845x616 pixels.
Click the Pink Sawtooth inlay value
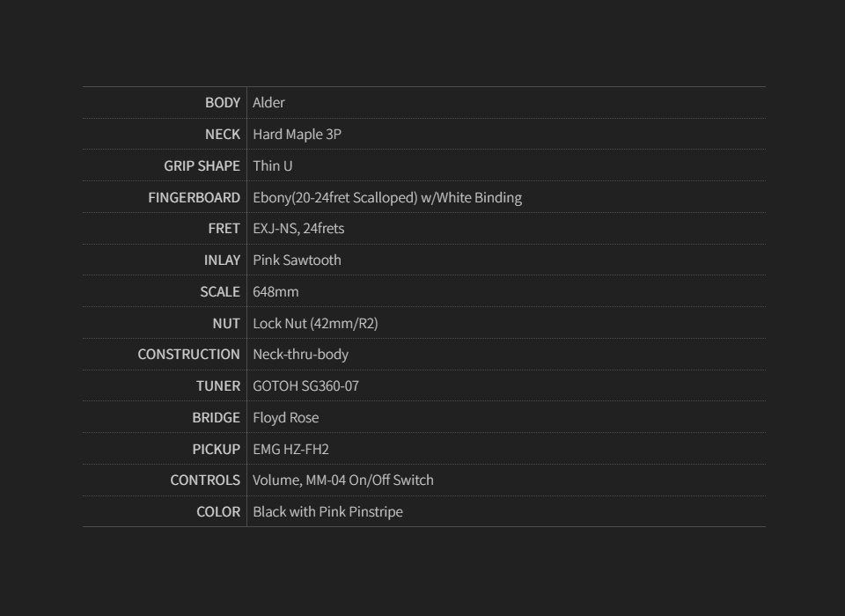click(297, 260)
